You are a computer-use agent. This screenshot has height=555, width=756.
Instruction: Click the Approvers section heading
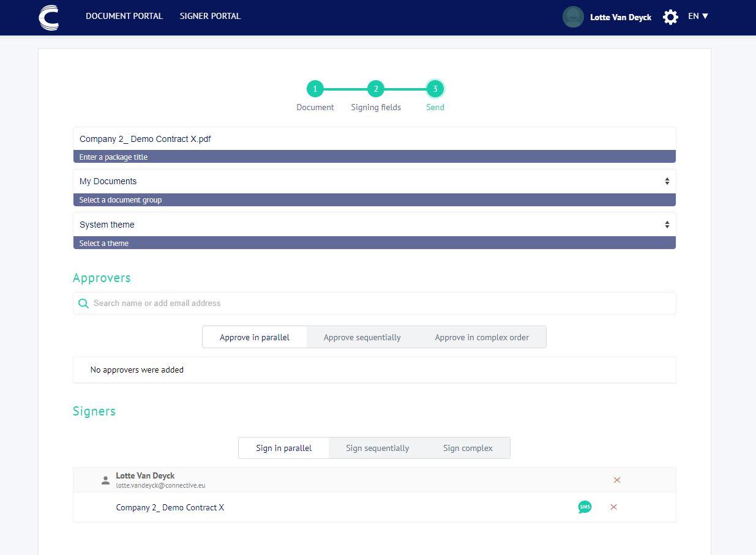tap(102, 278)
